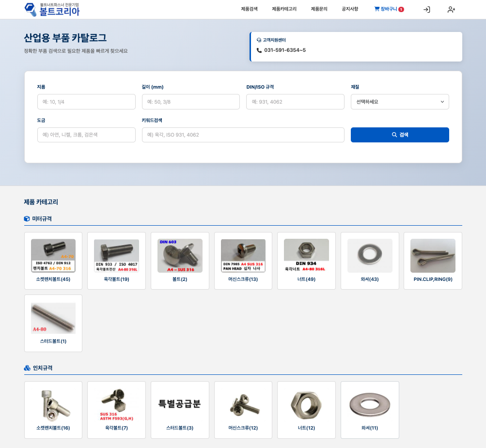This screenshot has height=448, width=486.
Task: Click the red cart badge 1
Action: 401,9
